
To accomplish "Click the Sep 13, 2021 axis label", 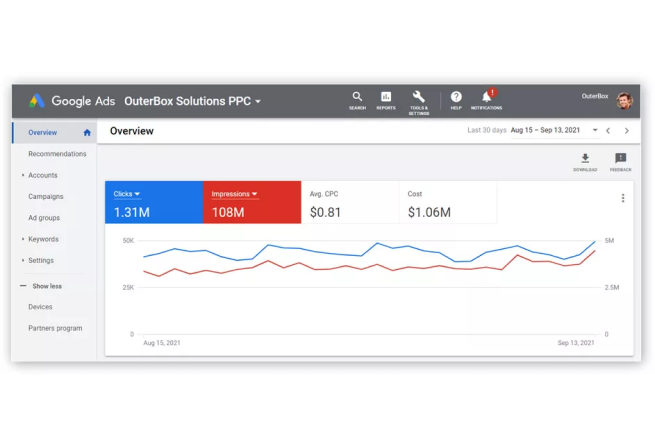I will point(576,343).
